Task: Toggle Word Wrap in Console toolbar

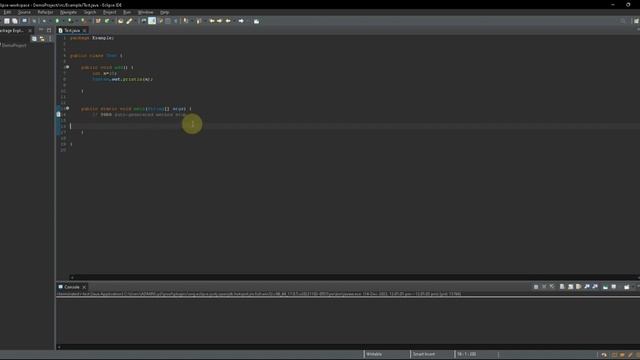Action: [579, 287]
